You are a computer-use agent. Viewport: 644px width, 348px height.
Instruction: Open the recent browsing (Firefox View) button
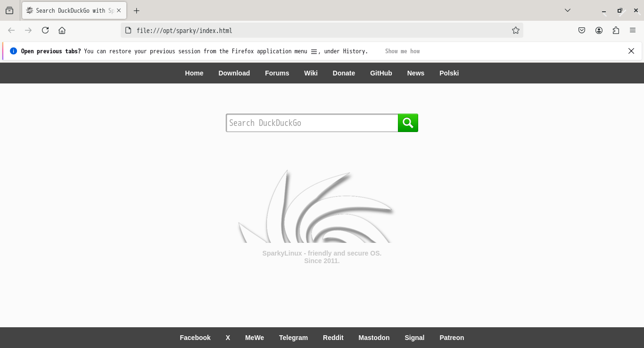[x=9, y=10]
